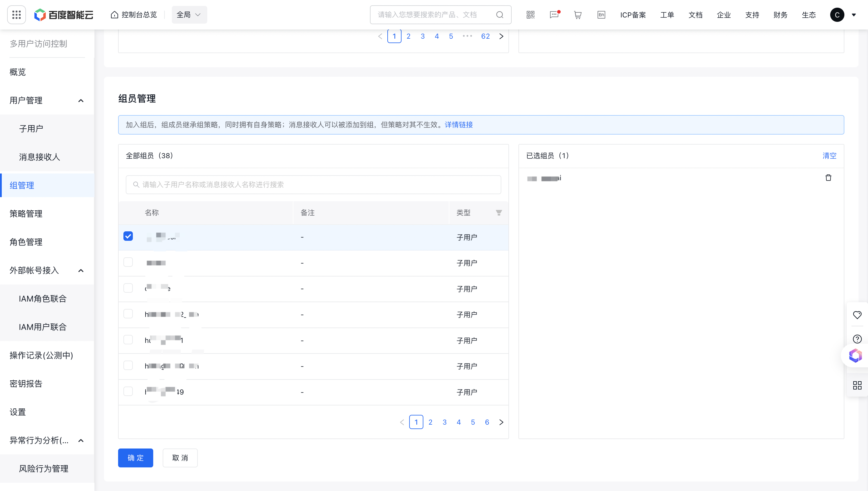Open the 全局 region dropdown
The width and height of the screenshot is (868, 491).
pos(189,15)
